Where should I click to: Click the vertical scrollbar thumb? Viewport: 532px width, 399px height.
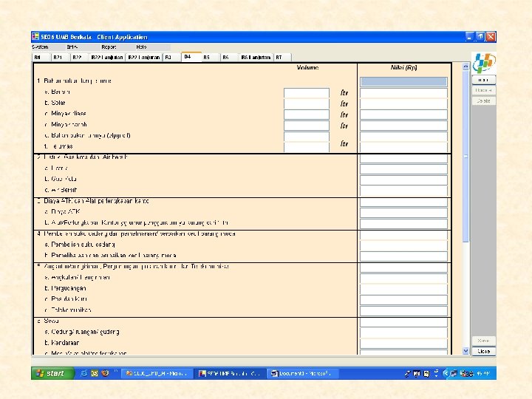(x=465, y=156)
